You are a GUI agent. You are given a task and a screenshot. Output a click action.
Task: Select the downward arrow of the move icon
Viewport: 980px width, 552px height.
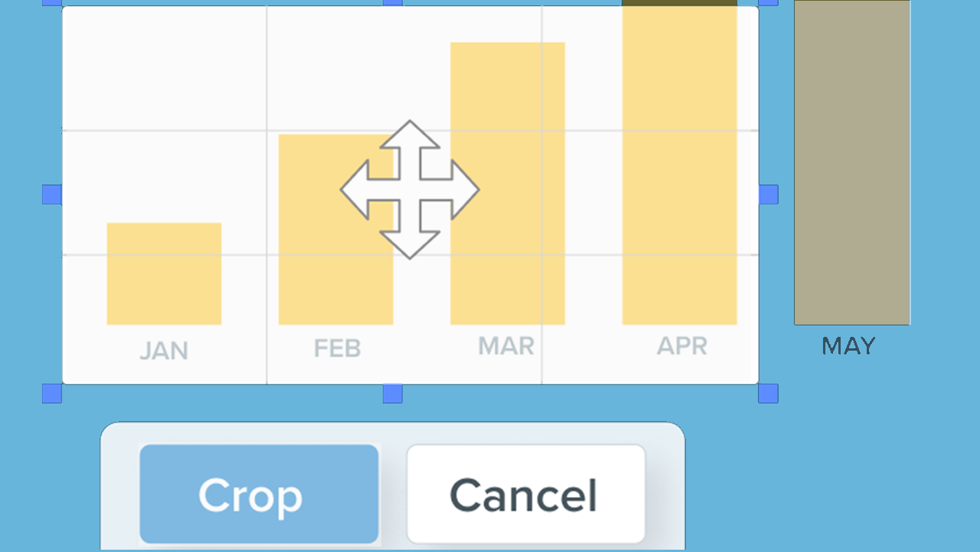[x=411, y=239]
